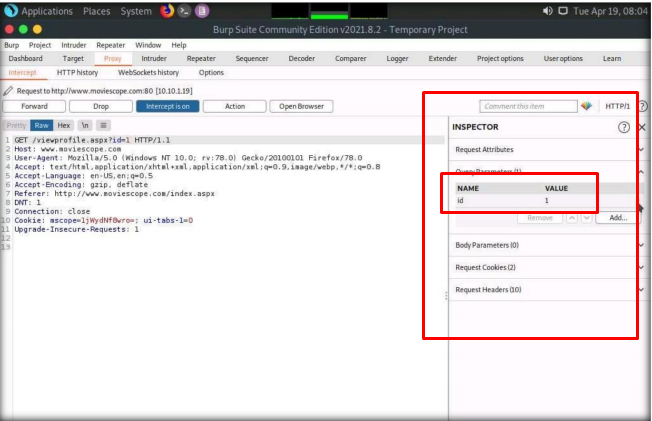Click the volume icon in system tray
Viewport: 652px width, 421px height.
click(548, 11)
